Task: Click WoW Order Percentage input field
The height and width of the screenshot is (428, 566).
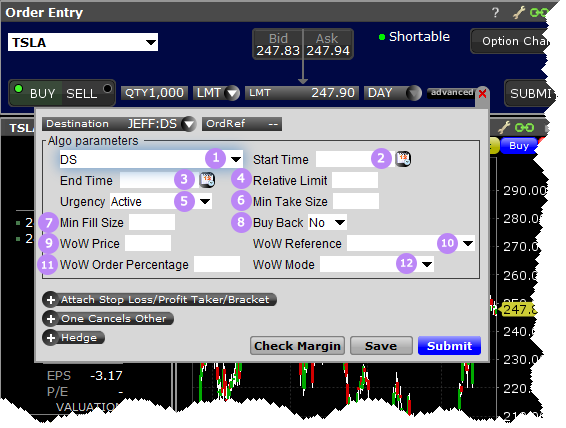Action: click(x=217, y=264)
